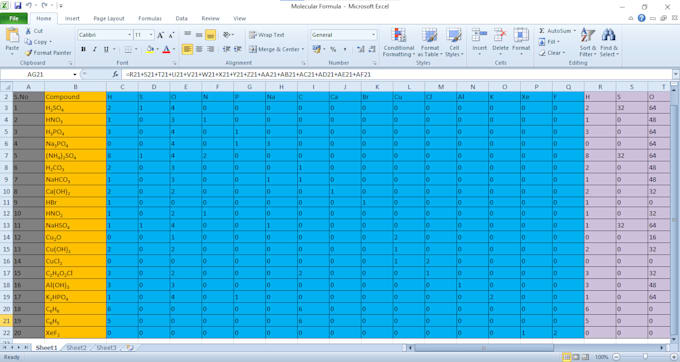Viewport: 680px width, 362px height.
Task: Switch to the View tab
Action: pos(239,18)
